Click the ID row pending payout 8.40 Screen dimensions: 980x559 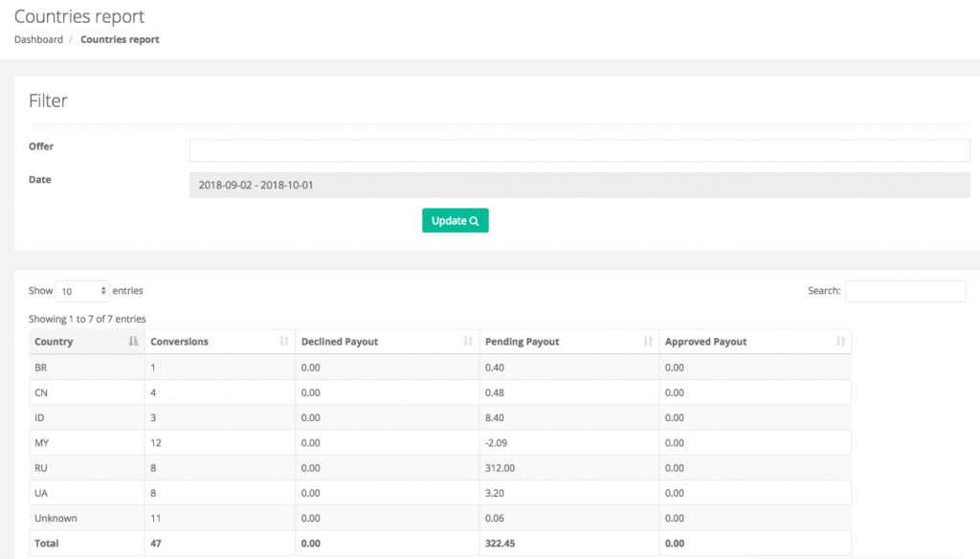click(x=496, y=417)
